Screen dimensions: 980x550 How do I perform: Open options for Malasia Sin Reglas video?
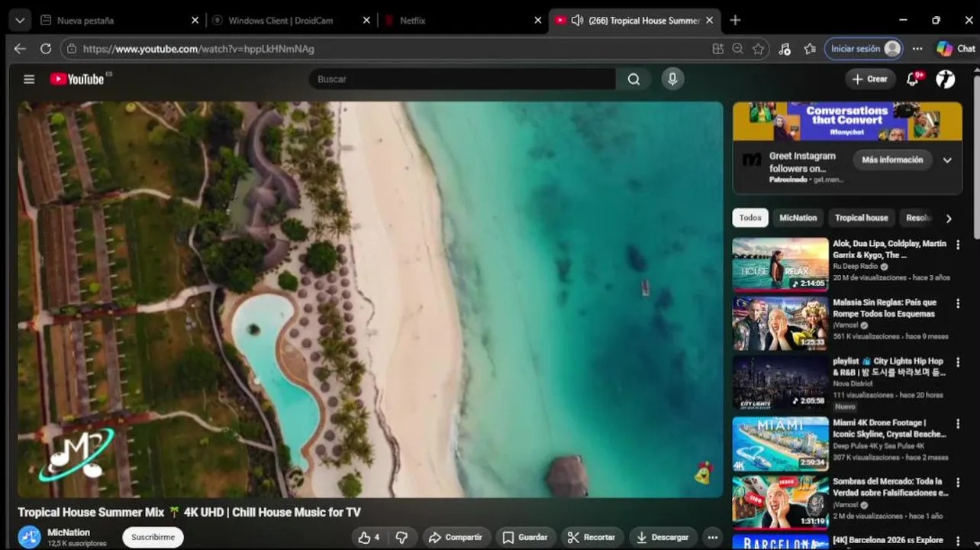pyautogui.click(x=958, y=303)
